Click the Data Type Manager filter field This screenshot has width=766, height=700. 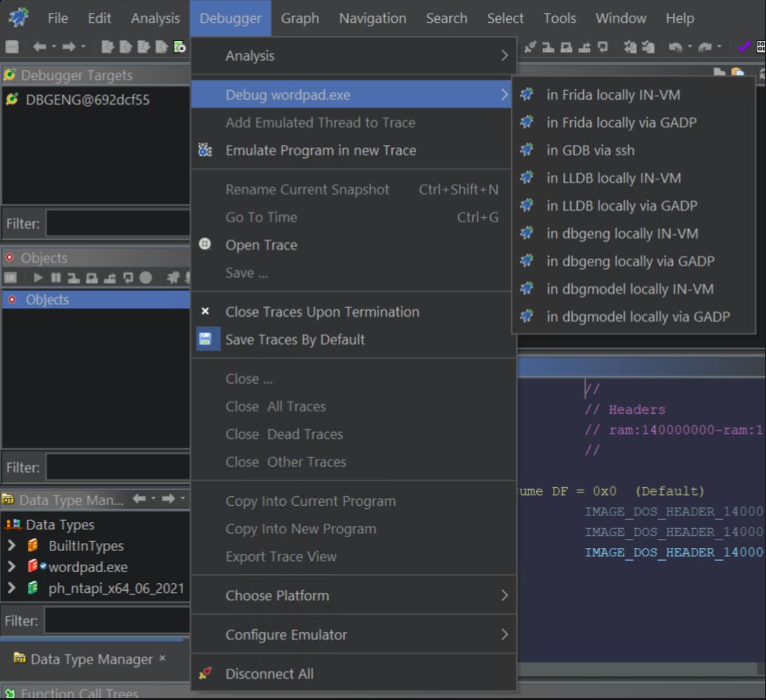click(117, 620)
